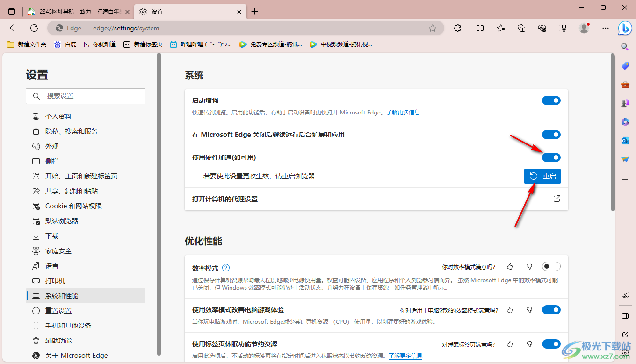This screenshot has width=636, height=364.
Task: Open 哔哩哔哩 bookmark
Action: point(201,44)
